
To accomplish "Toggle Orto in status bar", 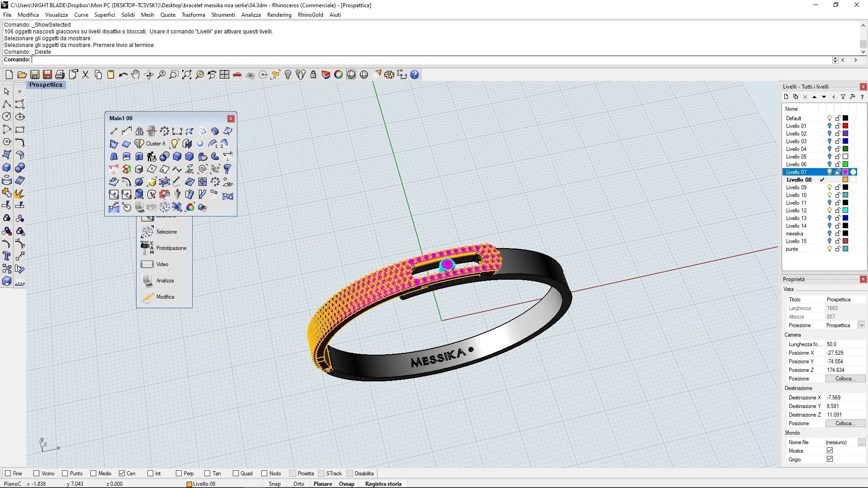I will [298, 484].
